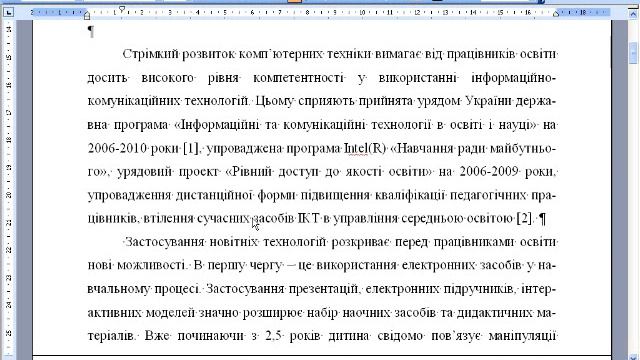Viewport: 640px width, 360px height.
Task: Click the reference "[2]"
Action: coord(524,219)
